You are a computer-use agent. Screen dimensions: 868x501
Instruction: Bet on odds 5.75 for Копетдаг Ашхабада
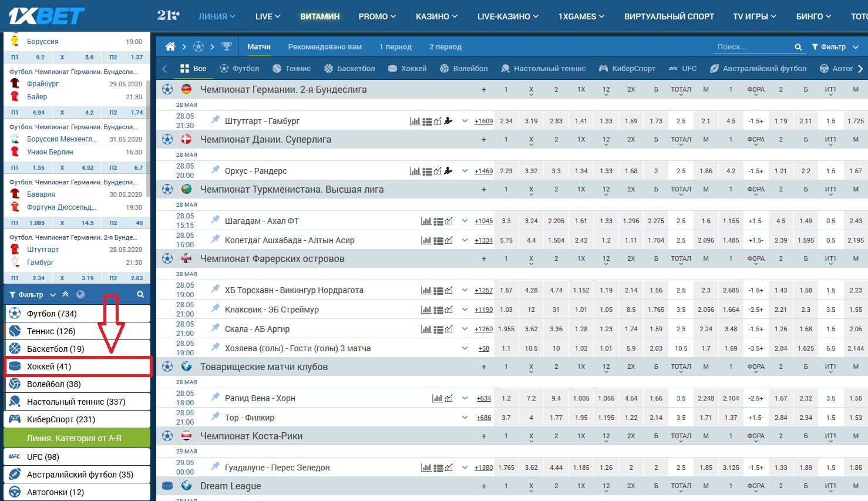(506, 240)
